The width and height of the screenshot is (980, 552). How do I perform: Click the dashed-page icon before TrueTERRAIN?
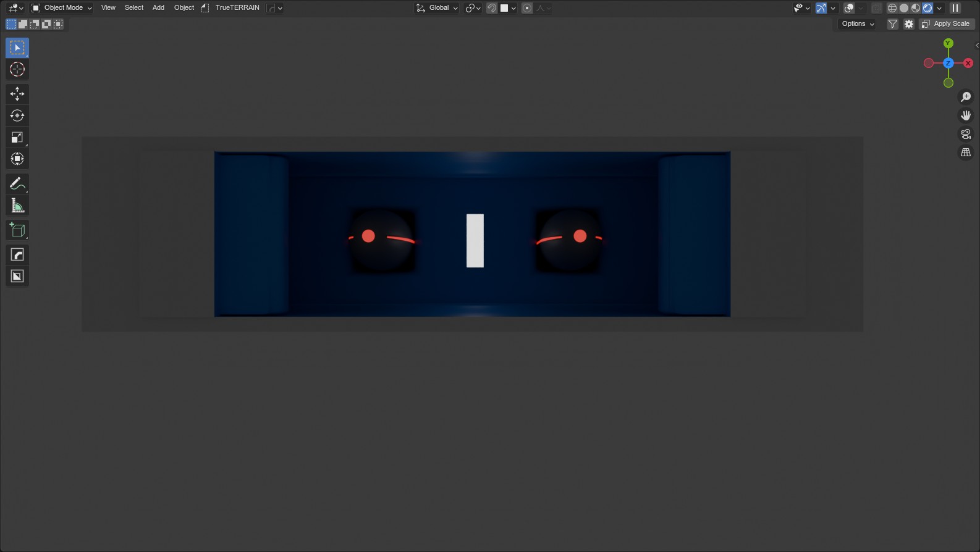coord(205,8)
